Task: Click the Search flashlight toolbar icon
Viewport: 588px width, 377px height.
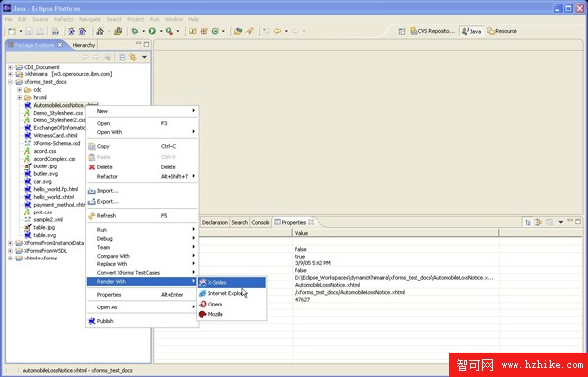Action: point(250,32)
